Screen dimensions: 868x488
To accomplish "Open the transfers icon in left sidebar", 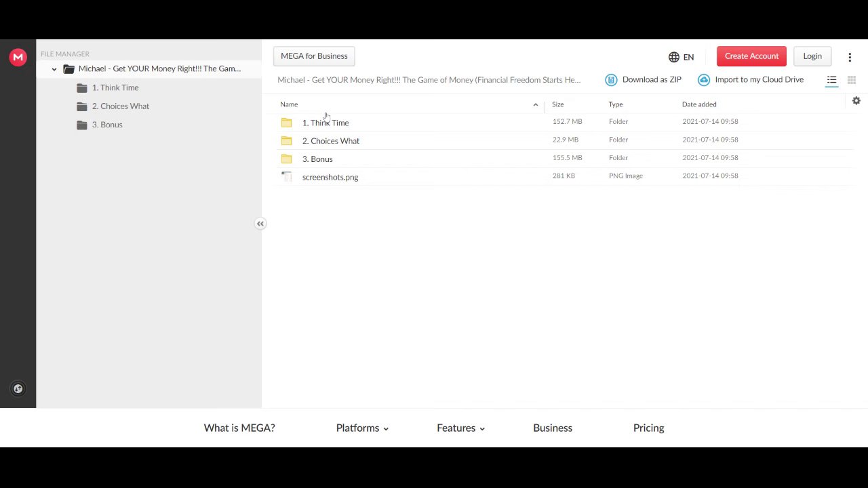I will [x=18, y=388].
